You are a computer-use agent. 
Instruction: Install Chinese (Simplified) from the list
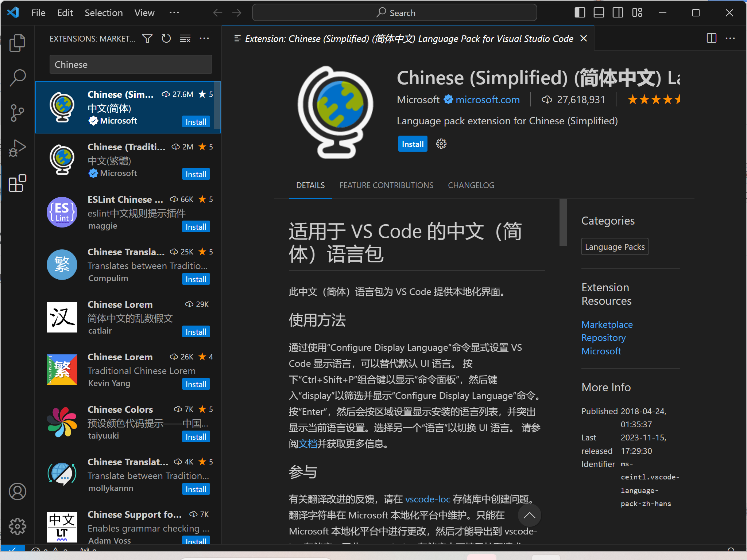tap(196, 122)
